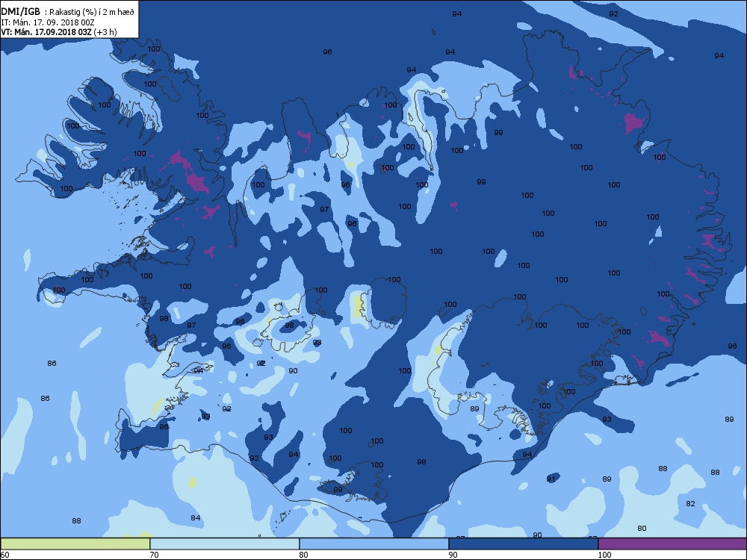Click the legend tick label '100'

coord(604,555)
